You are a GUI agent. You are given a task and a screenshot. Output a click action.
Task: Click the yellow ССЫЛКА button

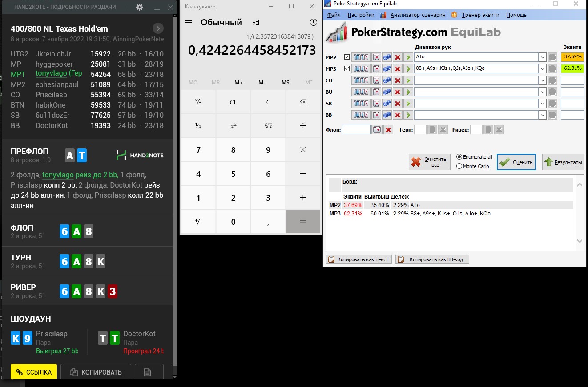pyautogui.click(x=34, y=372)
